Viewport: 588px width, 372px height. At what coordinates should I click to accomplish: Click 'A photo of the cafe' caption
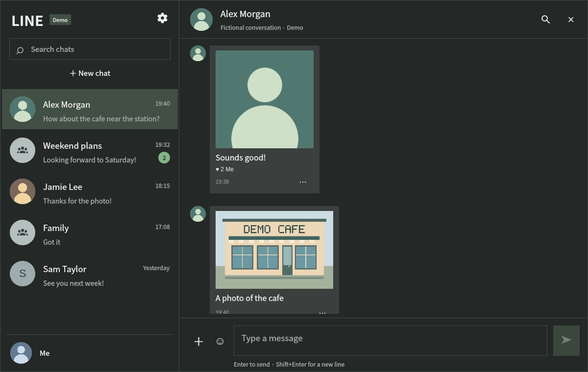coord(249,298)
